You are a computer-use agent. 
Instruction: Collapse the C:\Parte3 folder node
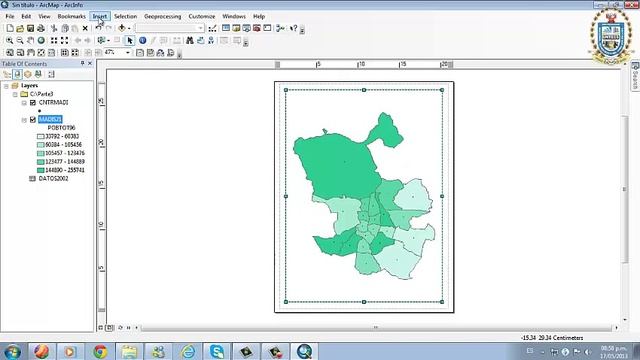coord(15,95)
